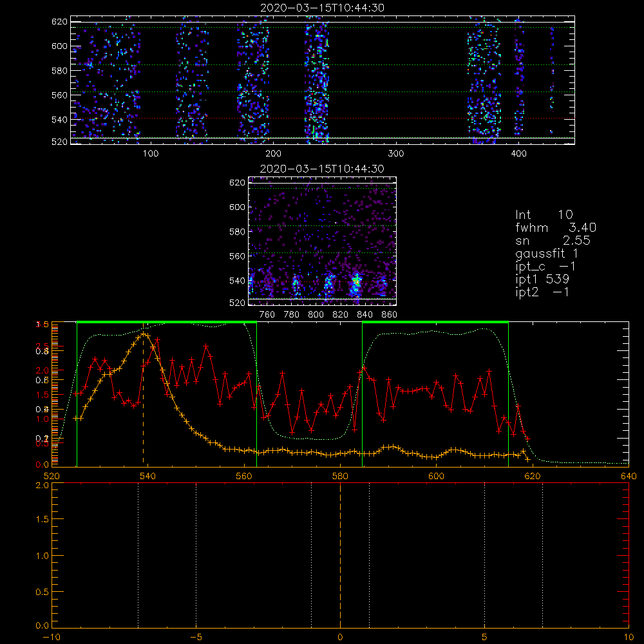Click the 640 x-axis label of the profile plot
The width and height of the screenshot is (644, 644).
coord(629,476)
